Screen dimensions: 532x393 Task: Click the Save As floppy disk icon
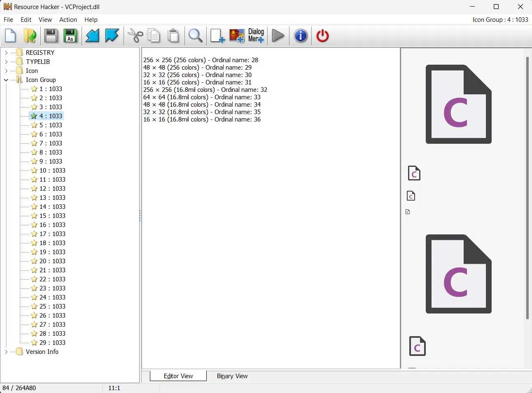pyautogui.click(x=70, y=36)
